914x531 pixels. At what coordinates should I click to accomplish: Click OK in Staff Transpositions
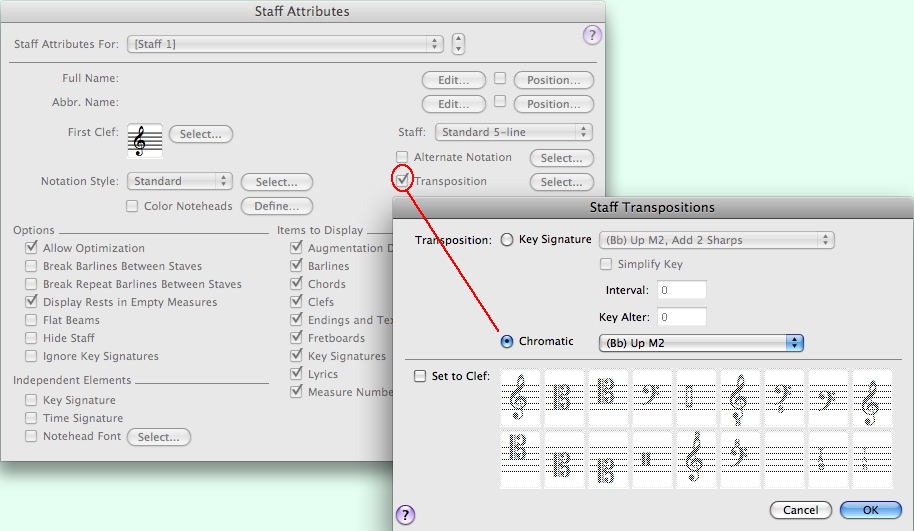pyautogui.click(x=870, y=510)
